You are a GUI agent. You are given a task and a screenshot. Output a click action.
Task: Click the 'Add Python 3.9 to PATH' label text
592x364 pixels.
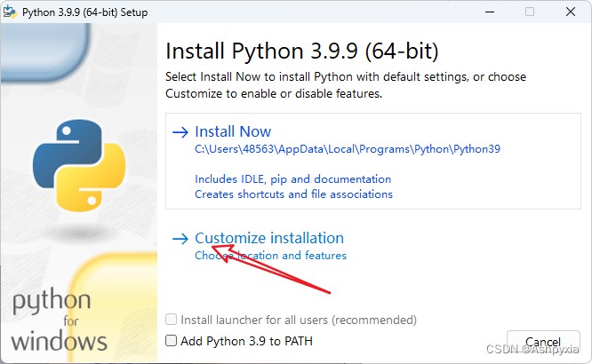[x=246, y=341]
